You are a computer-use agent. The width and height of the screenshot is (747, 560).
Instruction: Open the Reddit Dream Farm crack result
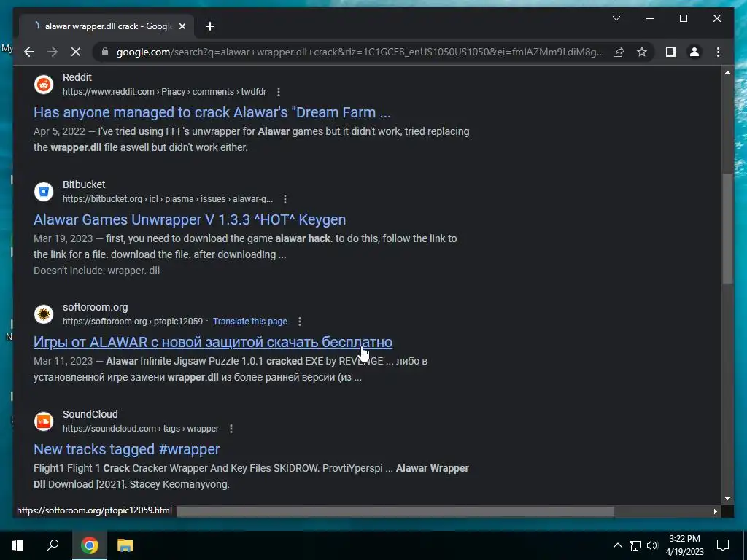(212, 112)
